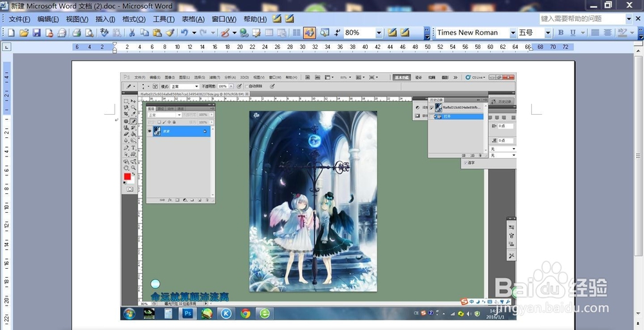
Task: Toggle distributed alignment button
Action: (607, 33)
